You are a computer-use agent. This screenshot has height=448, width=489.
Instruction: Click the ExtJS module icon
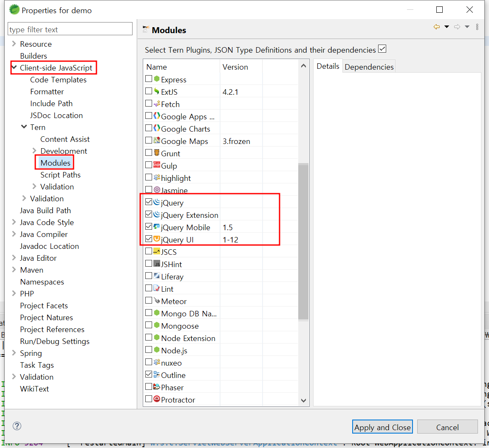point(157,91)
